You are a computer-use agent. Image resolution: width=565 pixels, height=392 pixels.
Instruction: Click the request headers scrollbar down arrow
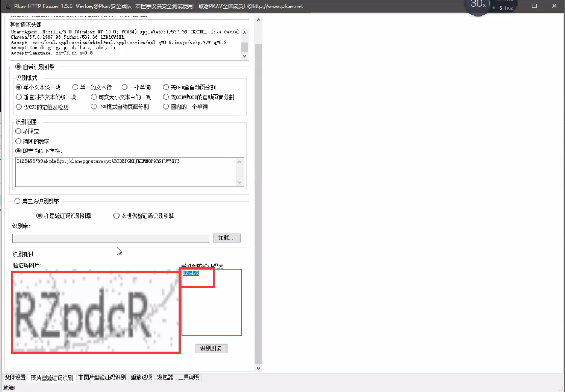tap(245, 57)
